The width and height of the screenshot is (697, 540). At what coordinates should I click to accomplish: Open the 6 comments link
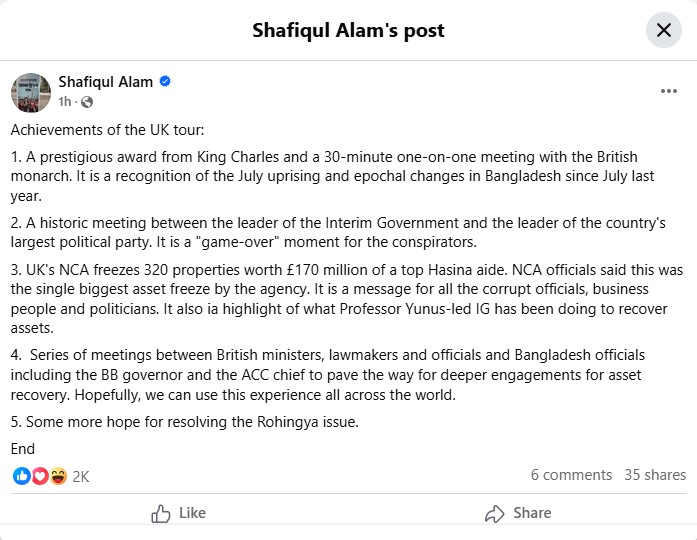click(x=571, y=475)
